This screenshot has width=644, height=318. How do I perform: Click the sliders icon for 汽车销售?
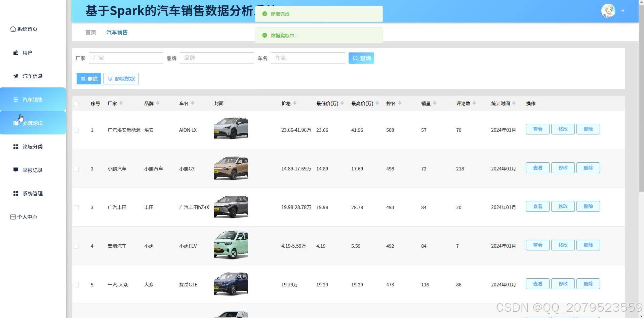16,100
